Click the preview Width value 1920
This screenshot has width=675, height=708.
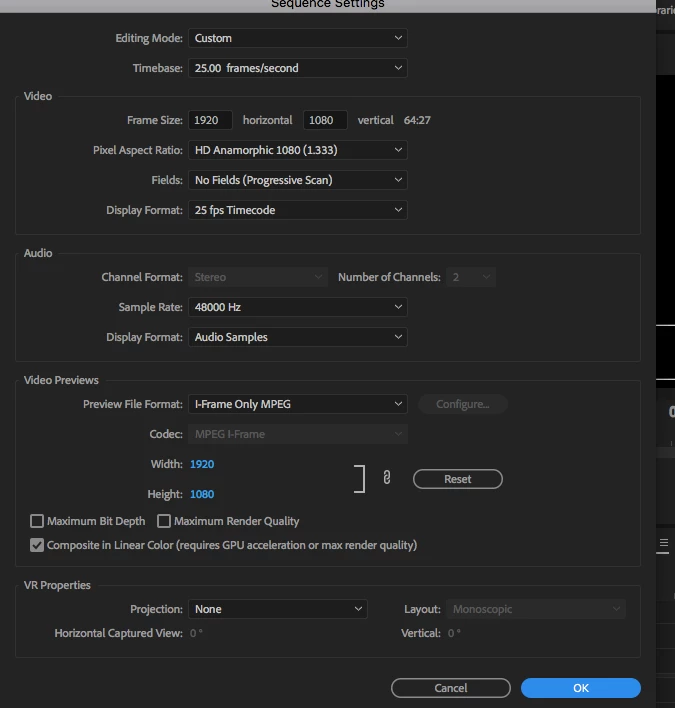202,464
